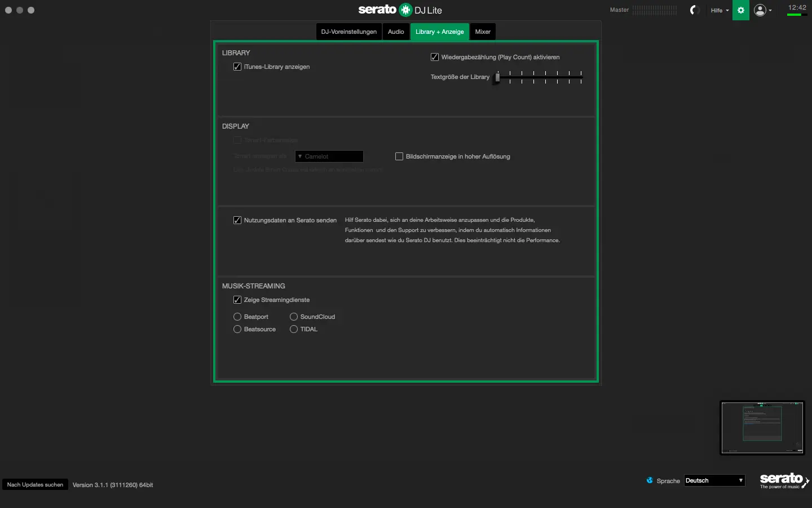The height and width of the screenshot is (508, 812).
Task: Click the Textgröße der Library slider
Action: (539, 77)
